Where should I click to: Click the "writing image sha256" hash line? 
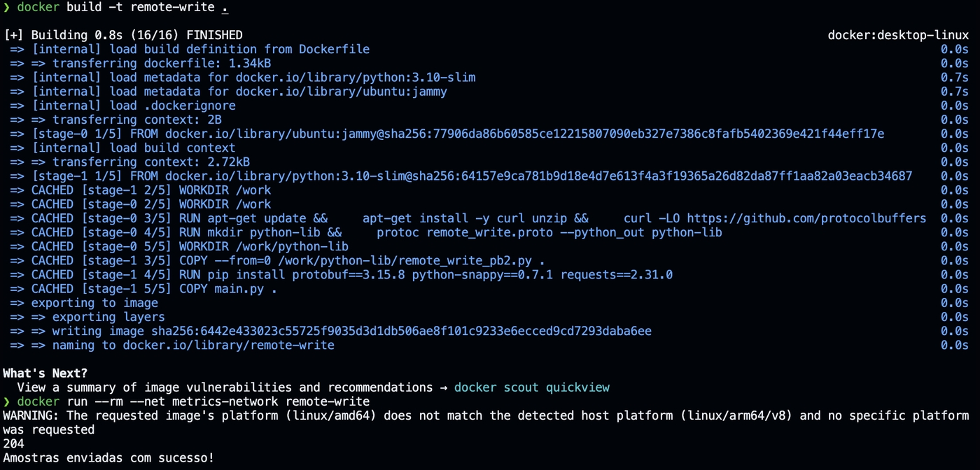pyautogui.click(x=351, y=331)
